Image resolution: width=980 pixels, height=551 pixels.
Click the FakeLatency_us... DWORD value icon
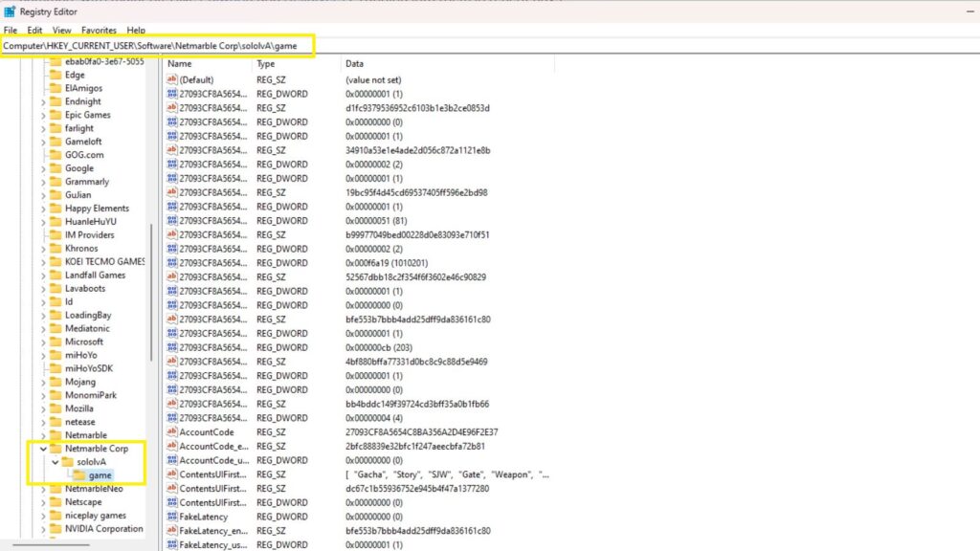172,544
